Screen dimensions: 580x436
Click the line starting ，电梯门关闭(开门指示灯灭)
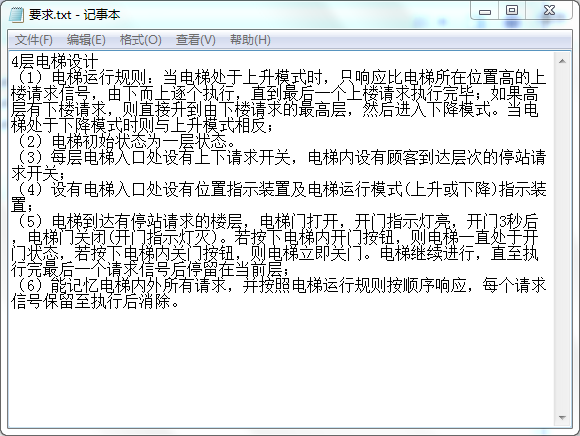coord(274,237)
